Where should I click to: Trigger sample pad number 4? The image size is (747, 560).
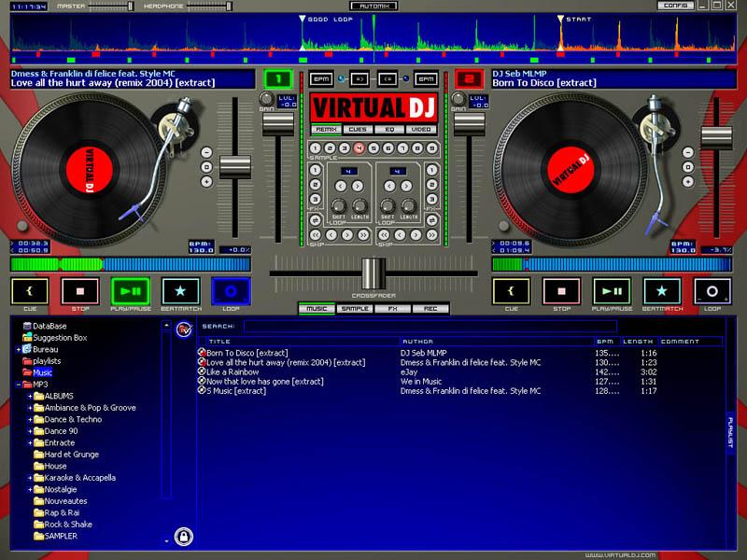[359, 147]
